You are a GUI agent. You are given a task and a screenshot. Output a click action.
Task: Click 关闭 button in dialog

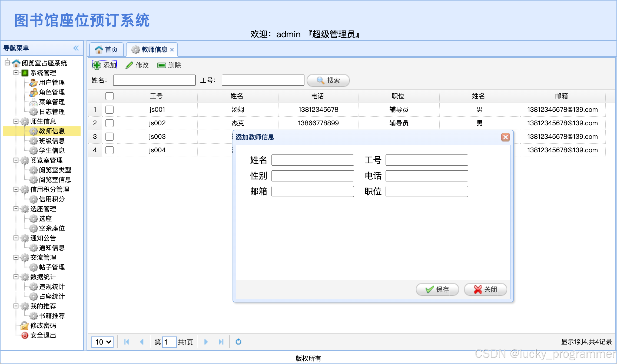coord(485,289)
